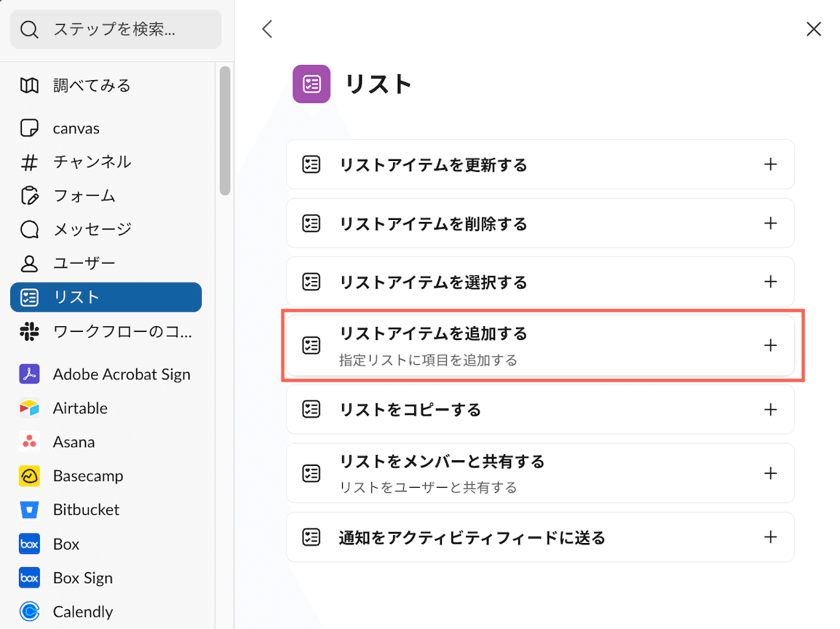Click the ユーザー person icon
This screenshot has width=840, height=629.
click(29, 263)
